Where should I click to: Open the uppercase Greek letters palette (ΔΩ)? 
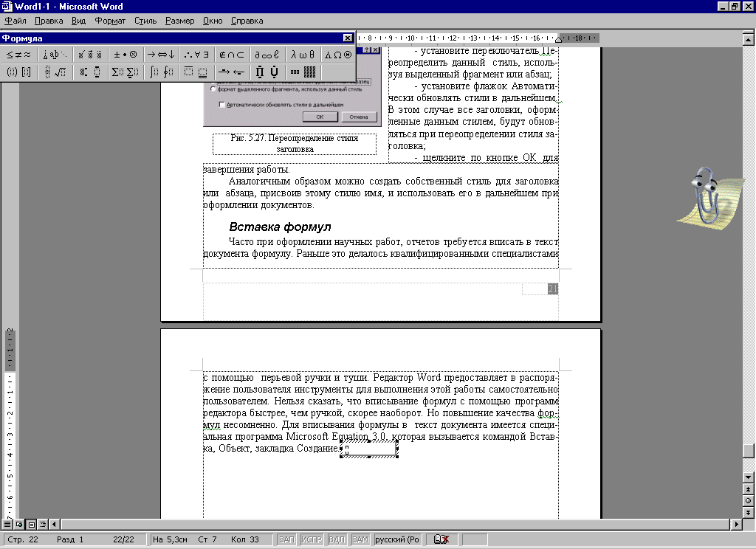(x=338, y=55)
